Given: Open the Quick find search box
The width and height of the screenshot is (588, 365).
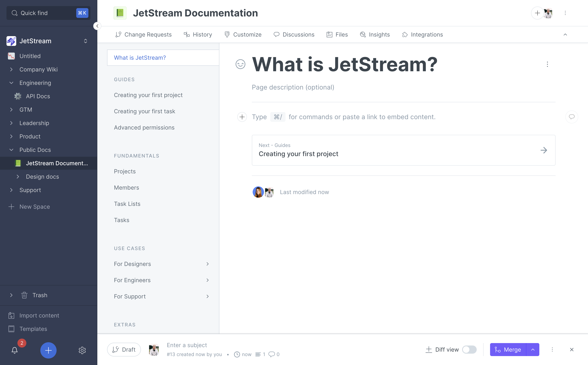Looking at the screenshot, I should (48, 13).
